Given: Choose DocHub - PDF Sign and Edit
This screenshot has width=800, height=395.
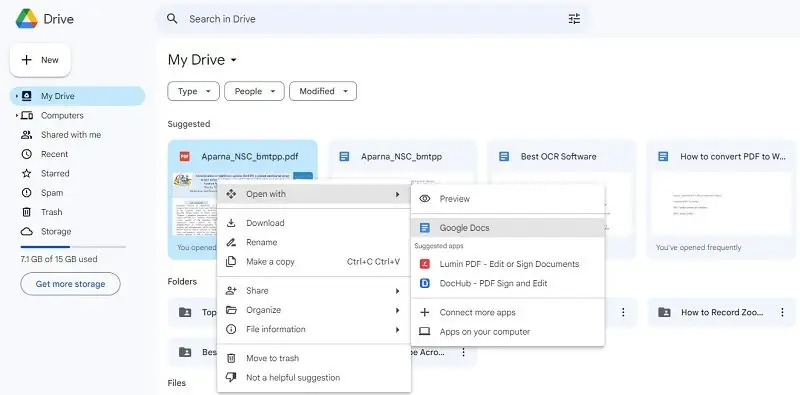Looking at the screenshot, I should pos(508,283).
